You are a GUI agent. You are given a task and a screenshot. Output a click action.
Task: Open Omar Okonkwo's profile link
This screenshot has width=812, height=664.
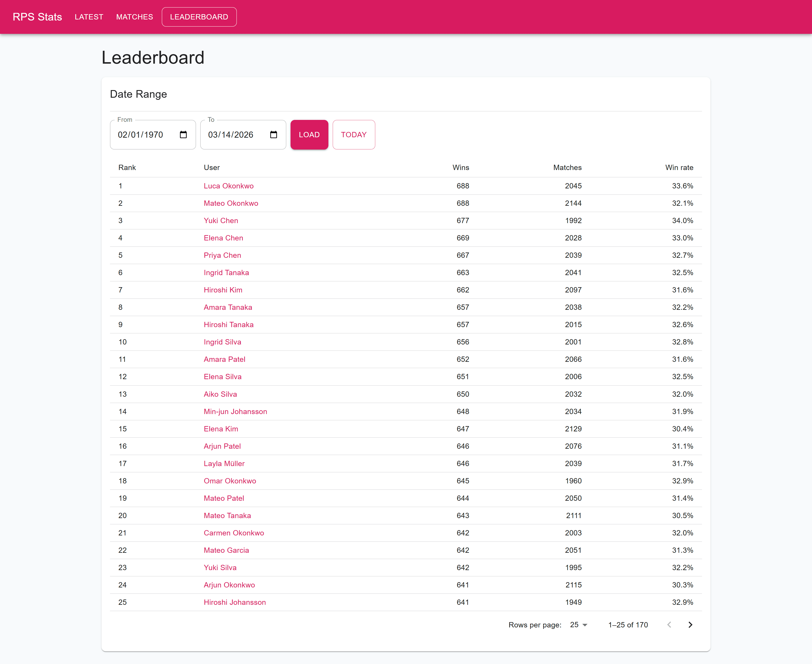[x=230, y=481]
